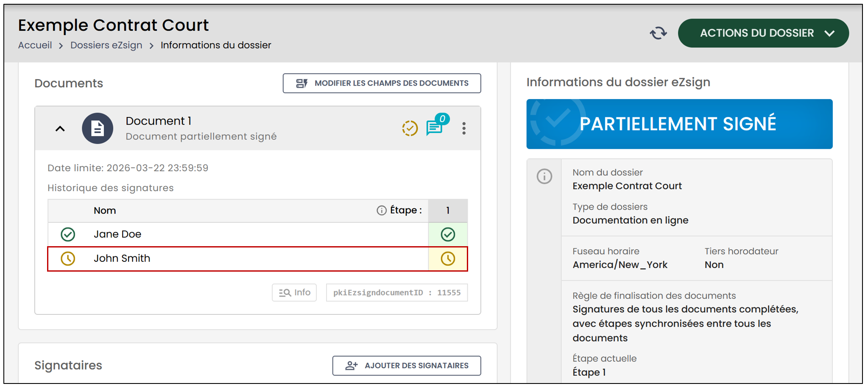The width and height of the screenshot is (868, 389).
Task: Click the refresh sync arrows icon
Action: 658,33
